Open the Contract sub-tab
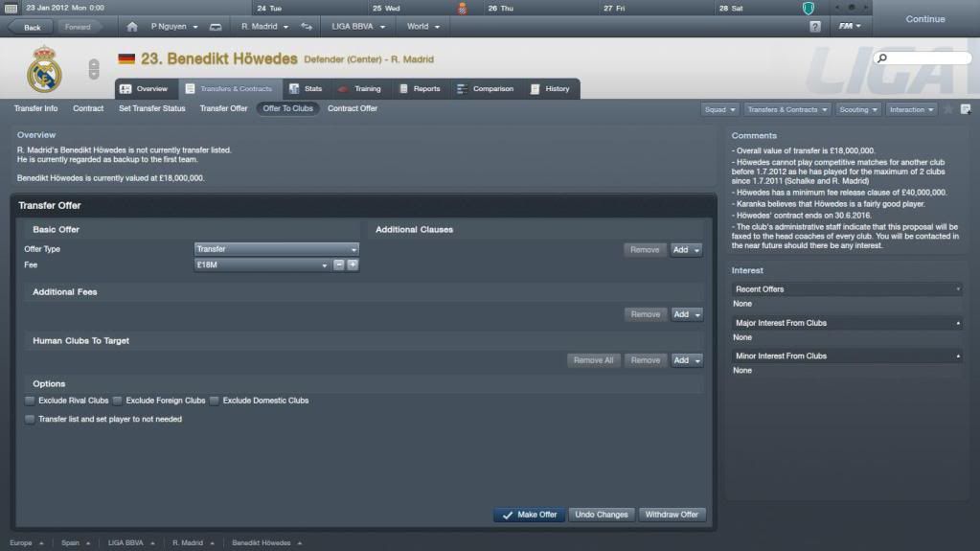The width and height of the screenshot is (980, 551). coord(88,109)
